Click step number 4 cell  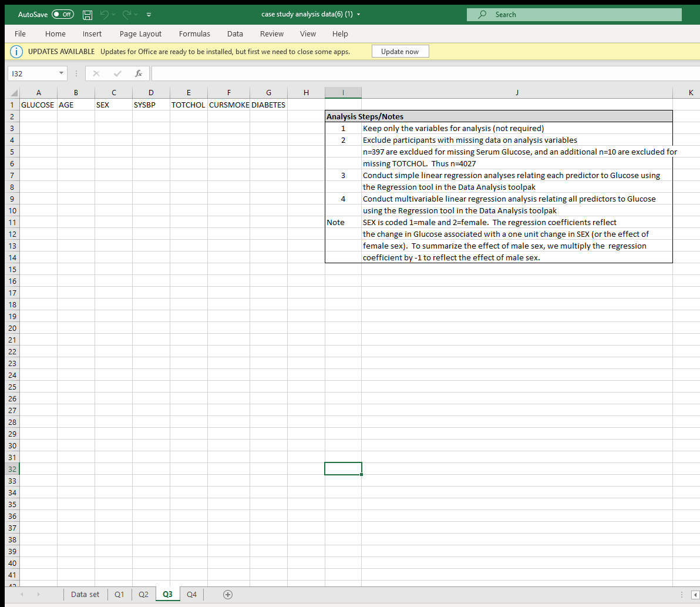point(343,199)
